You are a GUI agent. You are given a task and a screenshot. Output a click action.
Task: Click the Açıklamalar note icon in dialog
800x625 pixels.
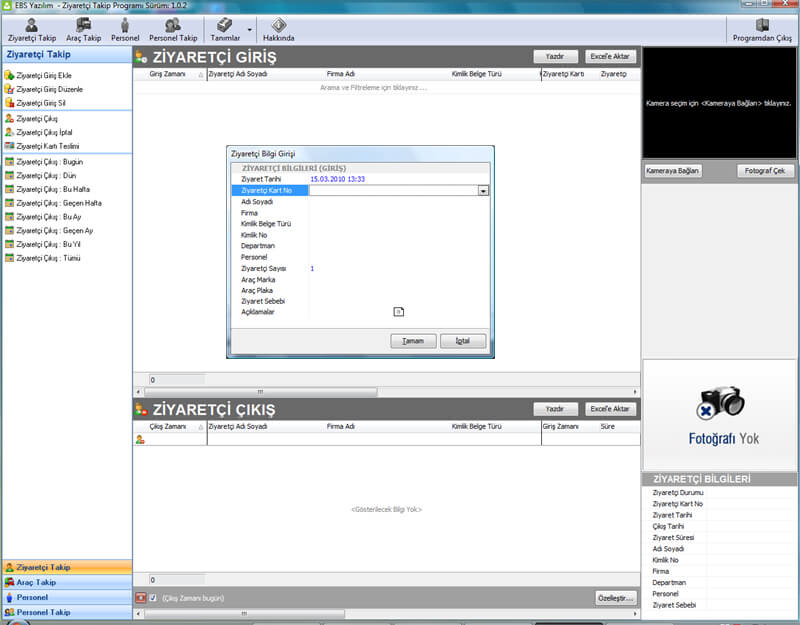[397, 312]
